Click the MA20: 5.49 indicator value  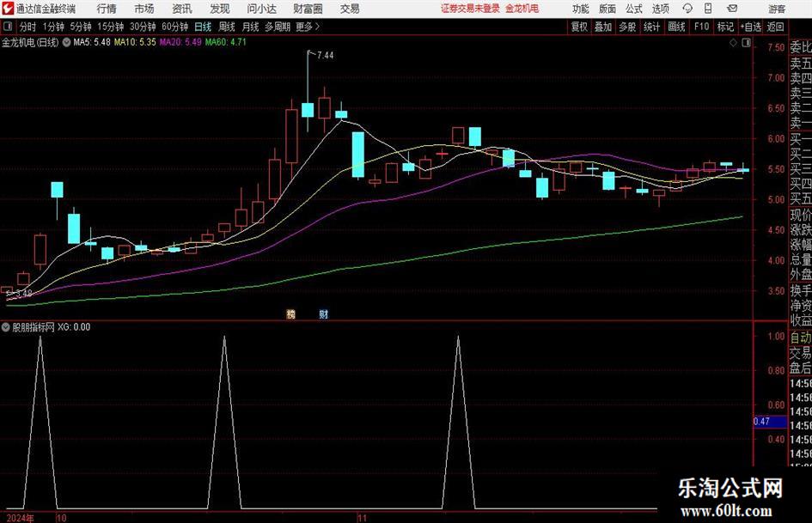pos(180,42)
